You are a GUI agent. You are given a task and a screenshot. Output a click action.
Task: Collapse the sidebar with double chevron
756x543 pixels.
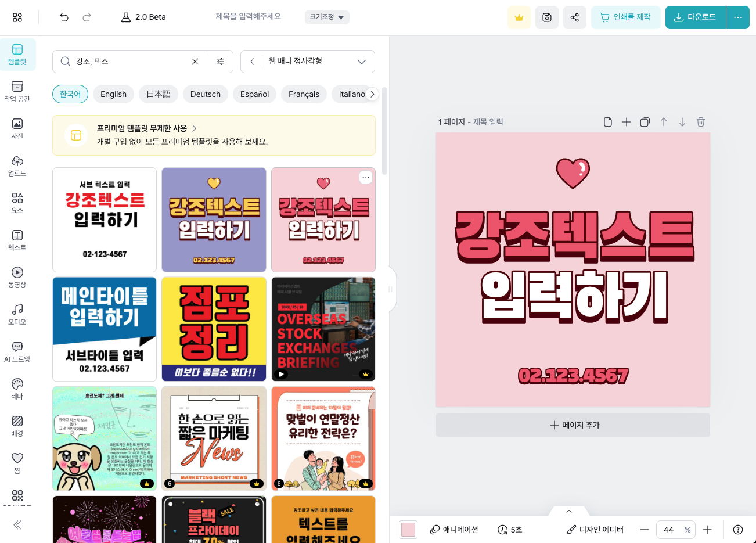tap(17, 525)
